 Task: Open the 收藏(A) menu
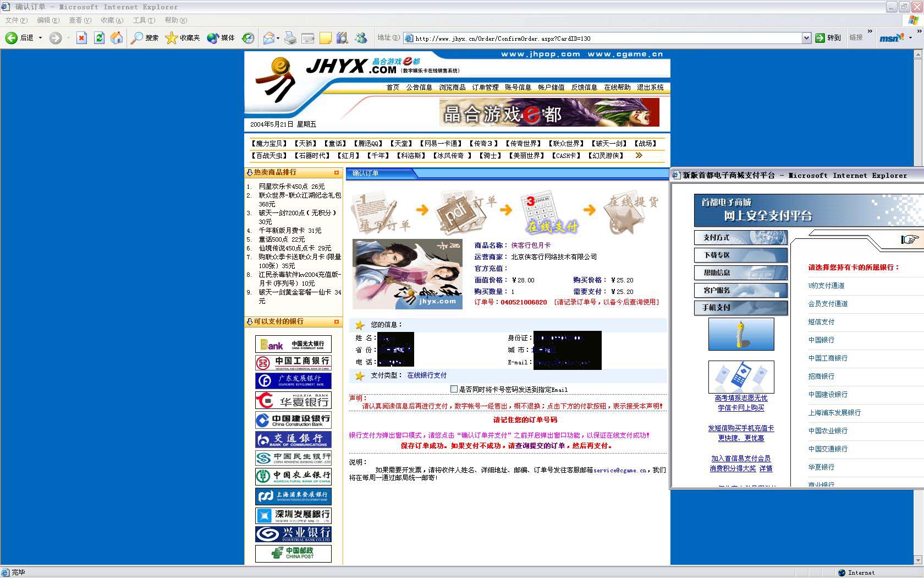(x=112, y=20)
